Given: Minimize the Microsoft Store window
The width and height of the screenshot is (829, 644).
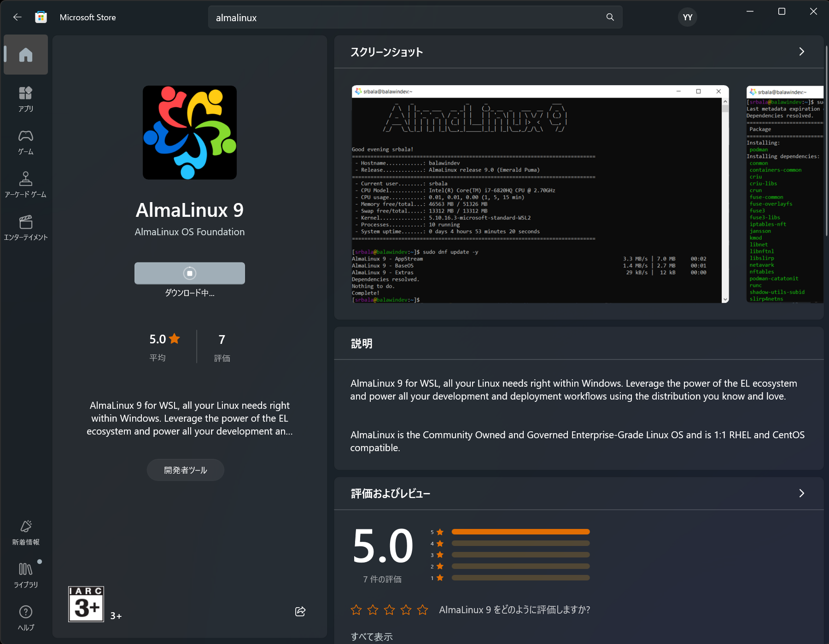Looking at the screenshot, I should pos(750,12).
